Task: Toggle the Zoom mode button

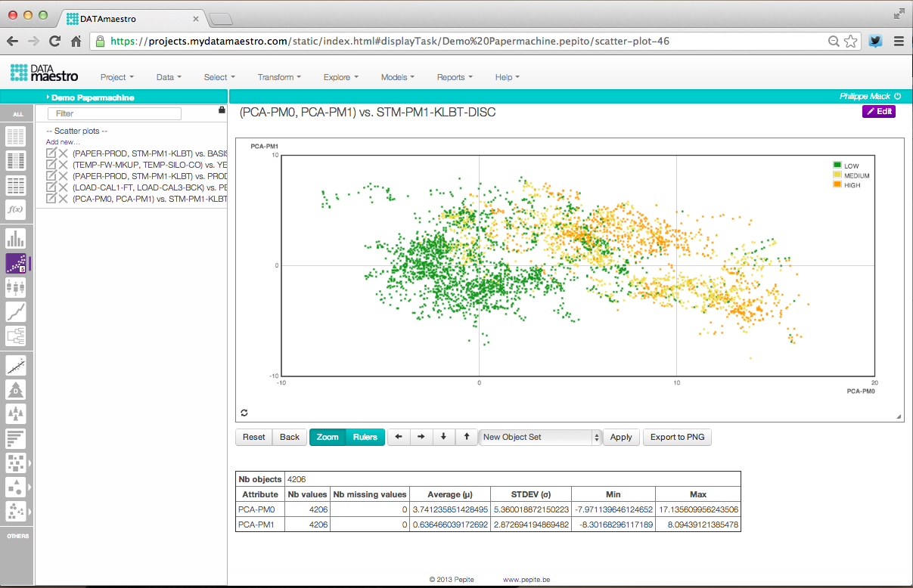Action: click(328, 437)
